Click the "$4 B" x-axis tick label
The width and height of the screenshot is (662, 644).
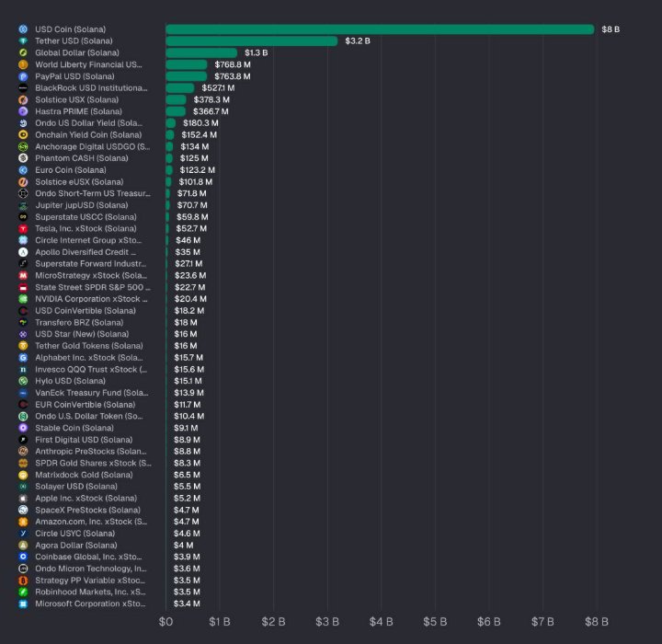(x=382, y=622)
